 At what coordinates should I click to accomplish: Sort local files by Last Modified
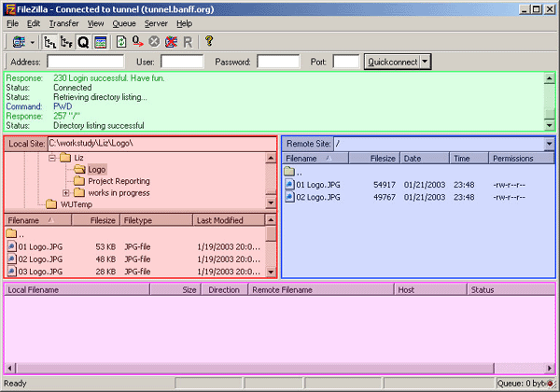pyautogui.click(x=229, y=220)
